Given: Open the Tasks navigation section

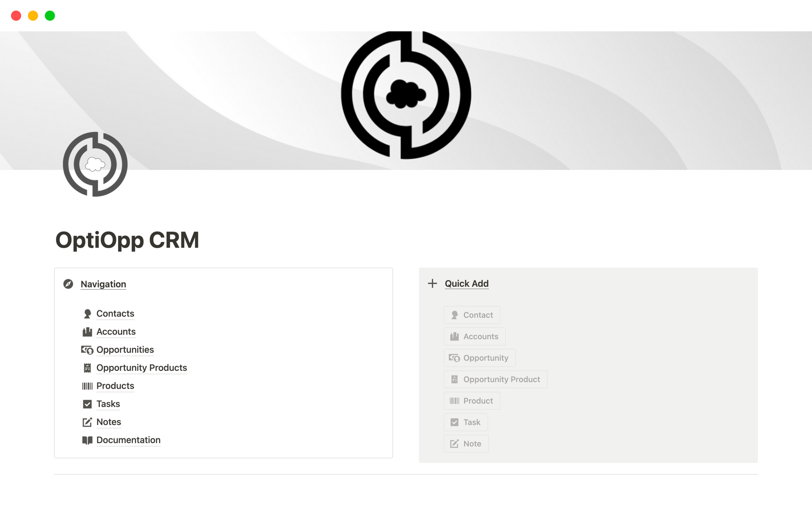Looking at the screenshot, I should [x=108, y=403].
